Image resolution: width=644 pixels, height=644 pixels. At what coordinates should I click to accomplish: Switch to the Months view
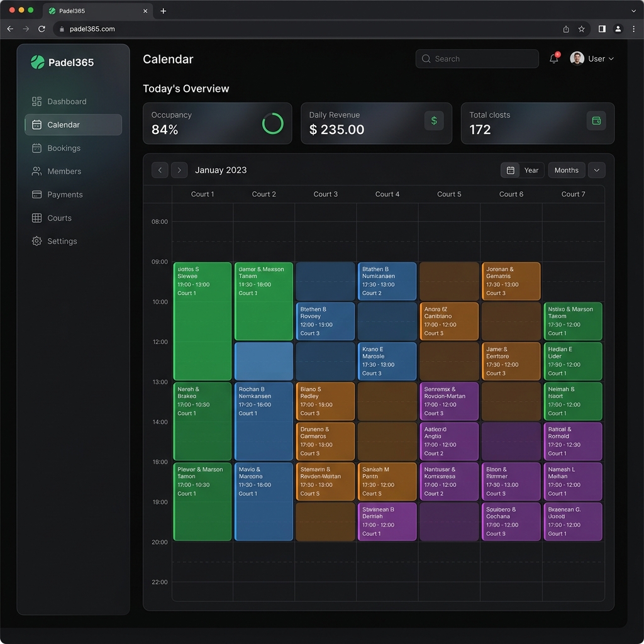566,170
